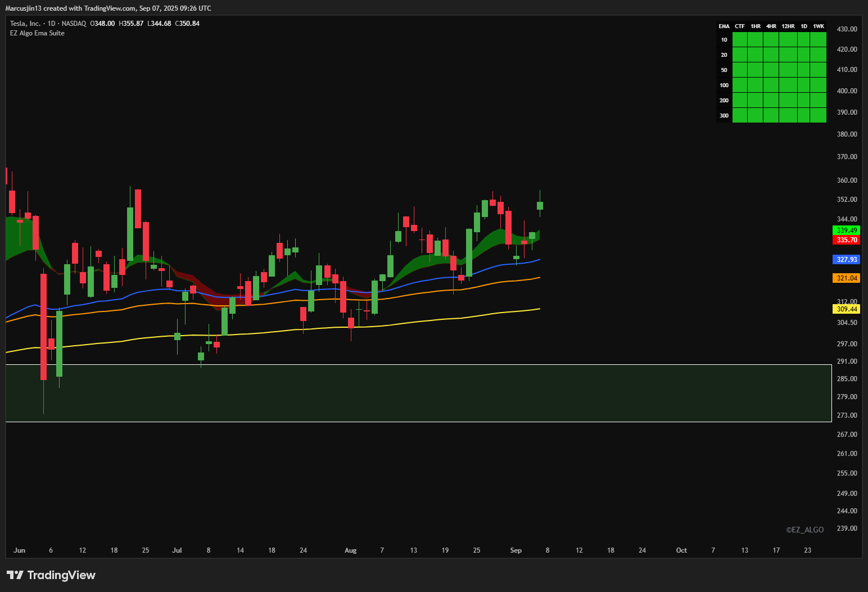Viewport: 868px width, 592px height.
Task: Click the EMA header in the table
Action: [724, 26]
